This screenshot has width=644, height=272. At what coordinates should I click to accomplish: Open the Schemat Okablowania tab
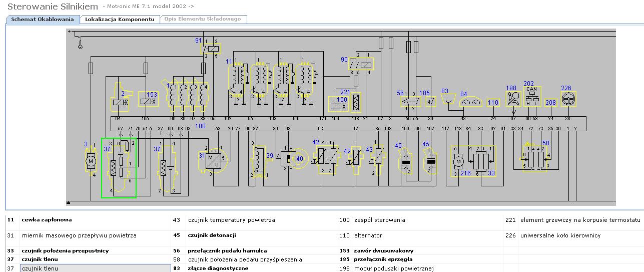[43, 19]
